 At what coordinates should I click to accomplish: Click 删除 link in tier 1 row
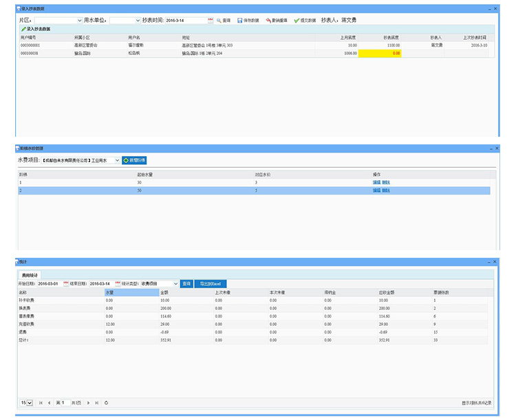pos(386,183)
